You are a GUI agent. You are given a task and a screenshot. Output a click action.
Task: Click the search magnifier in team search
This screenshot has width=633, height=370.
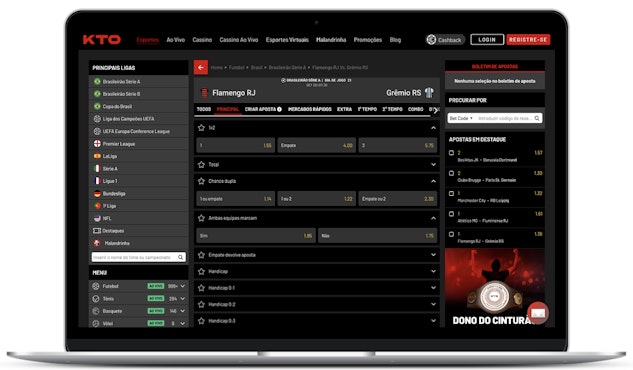pyautogui.click(x=180, y=257)
